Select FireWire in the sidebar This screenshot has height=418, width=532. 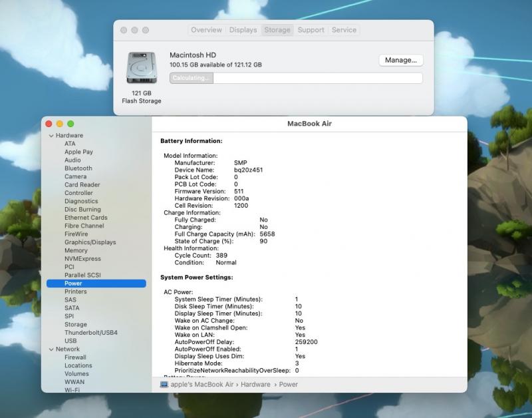(x=76, y=234)
